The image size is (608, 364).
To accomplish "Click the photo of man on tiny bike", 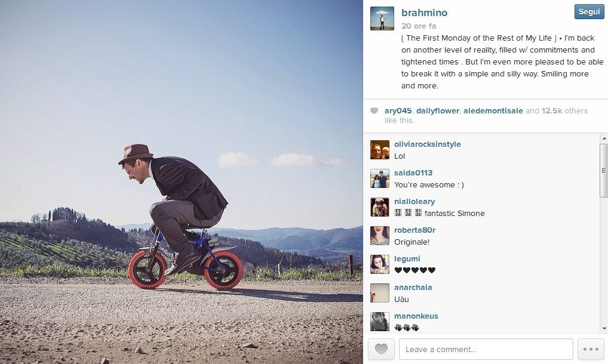I will pos(181,182).
